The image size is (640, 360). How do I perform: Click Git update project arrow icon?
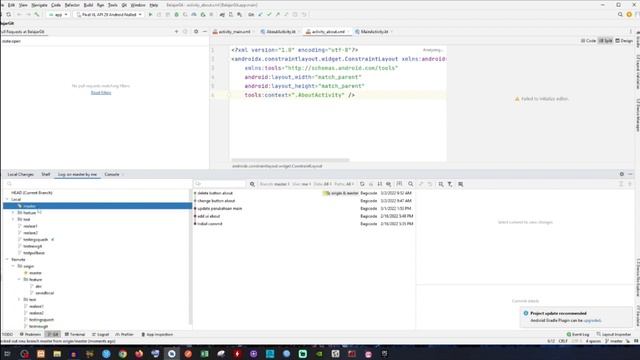[260, 15]
